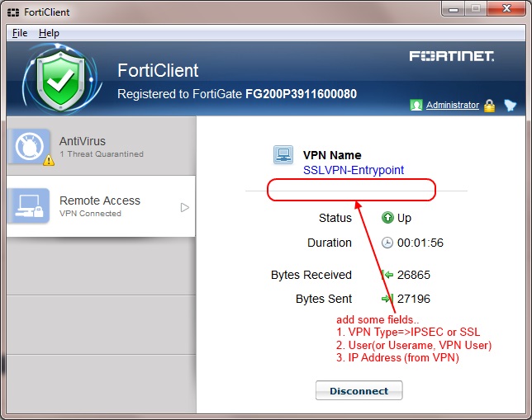532x420 pixels.
Task: Click the green Status Up arrow icon
Action: click(x=387, y=219)
